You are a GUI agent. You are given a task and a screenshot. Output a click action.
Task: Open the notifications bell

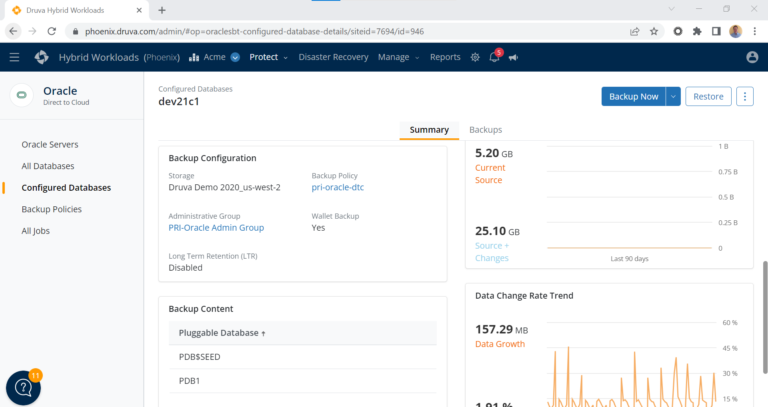coord(494,57)
